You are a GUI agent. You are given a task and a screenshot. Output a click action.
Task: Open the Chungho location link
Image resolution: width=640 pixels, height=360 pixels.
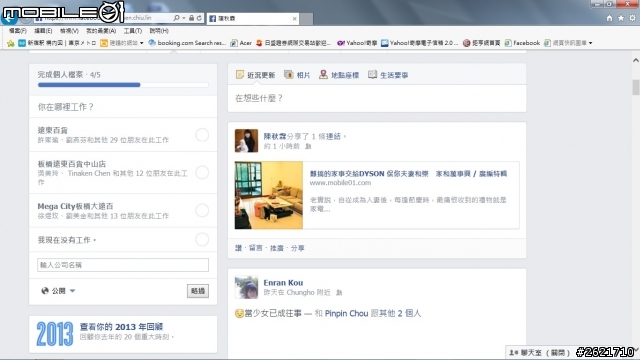click(300, 292)
